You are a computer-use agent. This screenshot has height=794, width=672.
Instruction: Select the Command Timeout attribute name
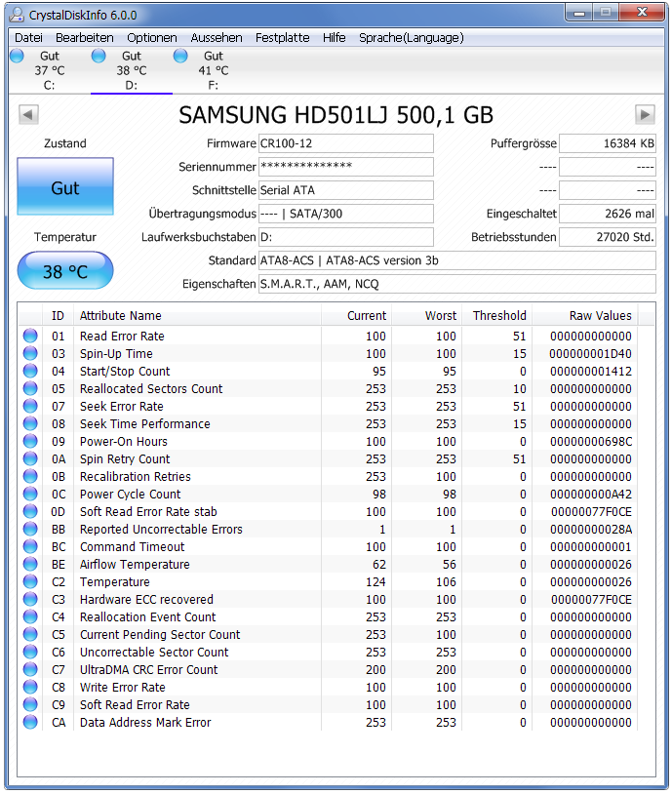133,547
